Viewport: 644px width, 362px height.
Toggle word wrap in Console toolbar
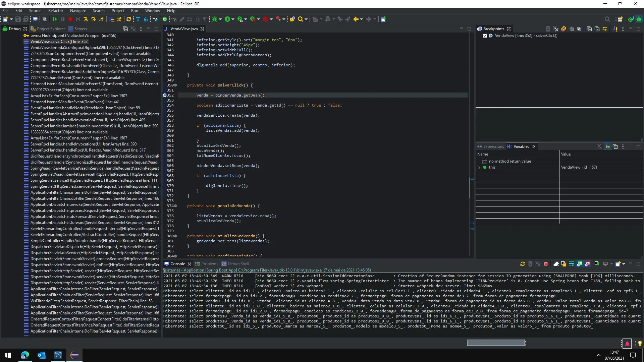point(571,264)
